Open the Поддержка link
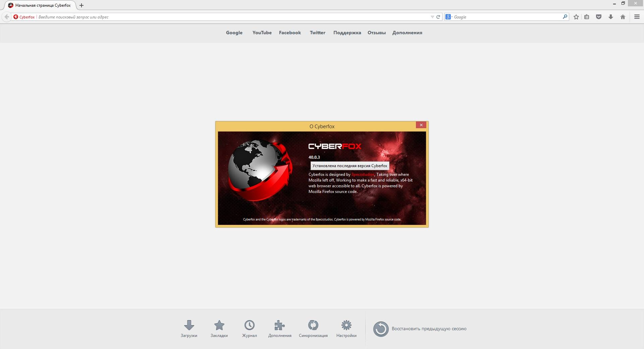Viewport: 644px width, 349px height. pyautogui.click(x=347, y=33)
